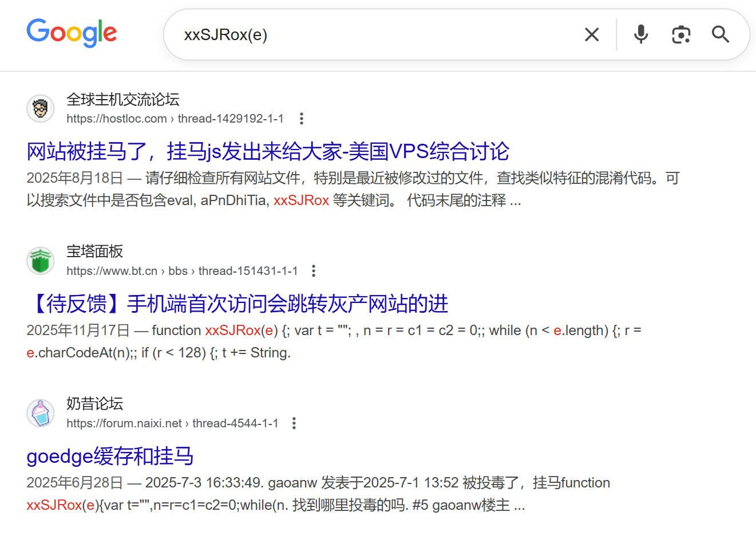Image resolution: width=756 pixels, height=539 pixels.
Task: Click inside the xxSJRox(e) search field
Action: click(372, 35)
